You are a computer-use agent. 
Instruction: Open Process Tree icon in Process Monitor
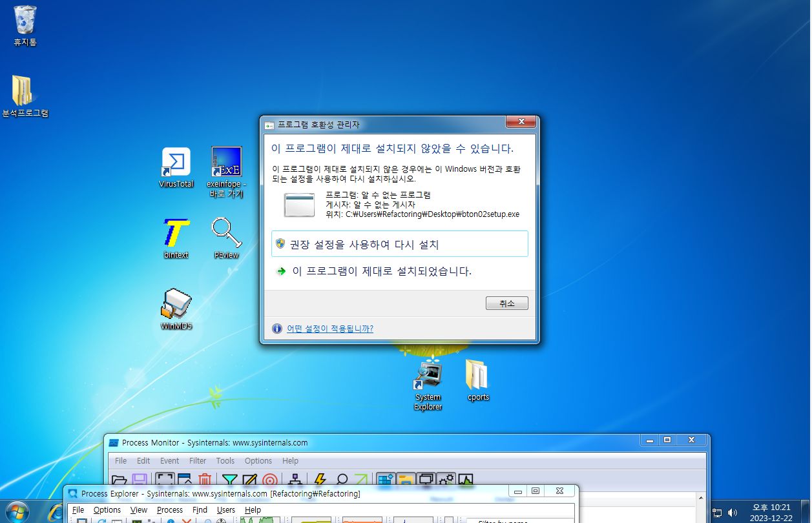point(295,480)
